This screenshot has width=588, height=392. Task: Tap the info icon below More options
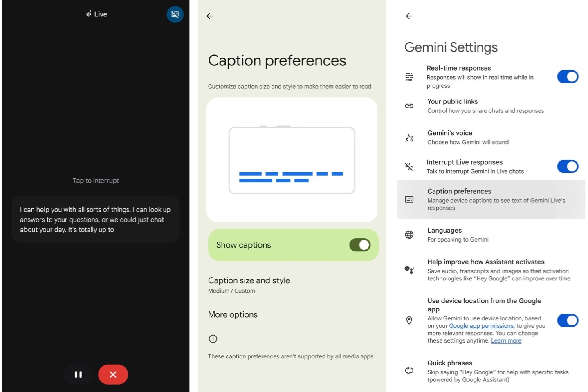(213, 338)
